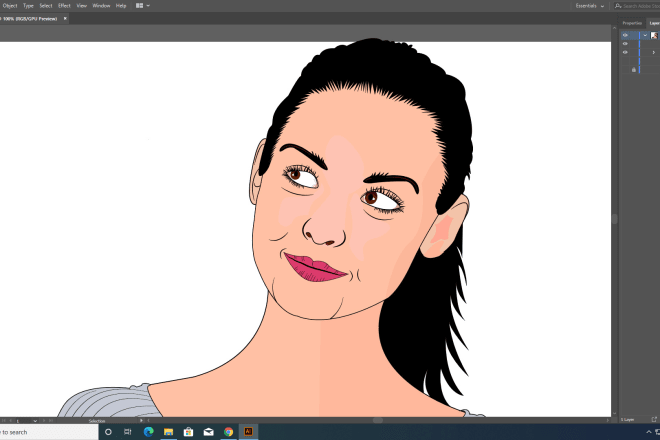Go to next artboard in status bar
Screen dimensions: 660x440
pyautogui.click(x=44, y=421)
